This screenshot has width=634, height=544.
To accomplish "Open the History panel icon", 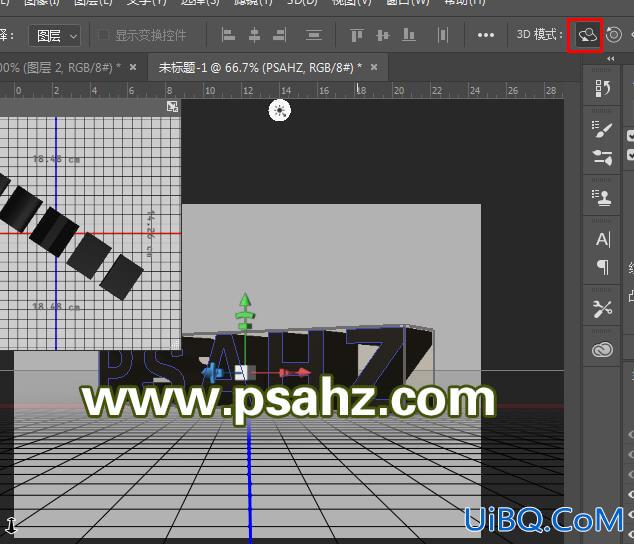I will [602, 89].
